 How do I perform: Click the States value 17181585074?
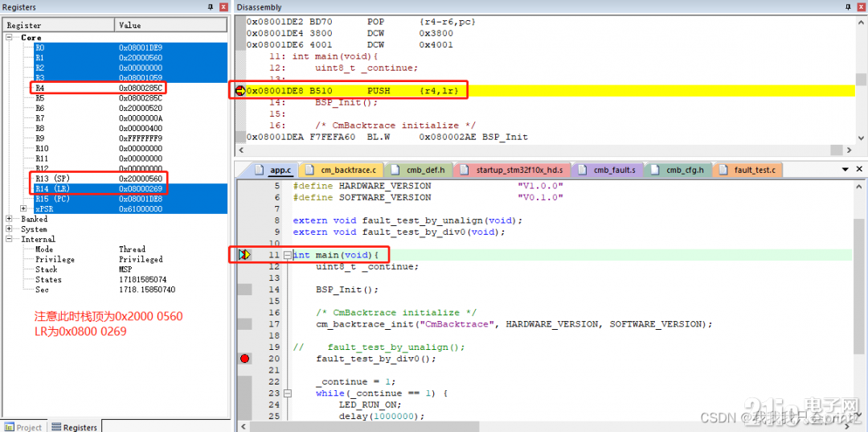(143, 280)
